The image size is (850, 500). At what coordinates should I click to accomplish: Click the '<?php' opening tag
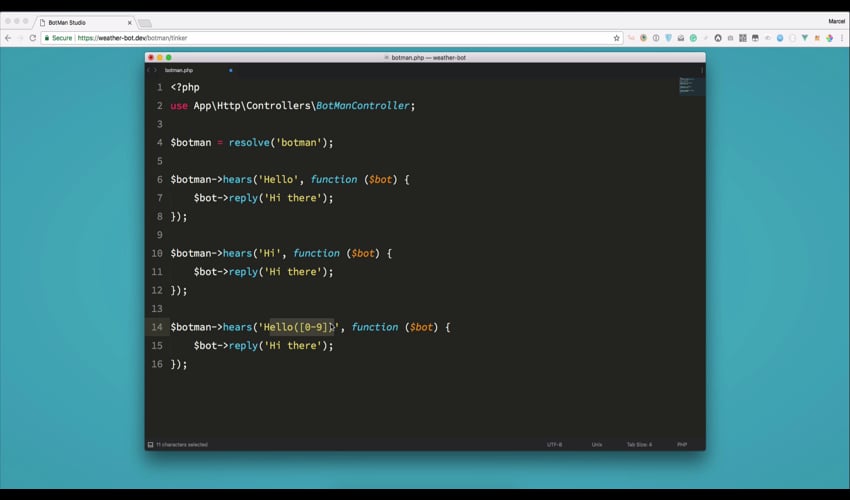(x=185, y=87)
